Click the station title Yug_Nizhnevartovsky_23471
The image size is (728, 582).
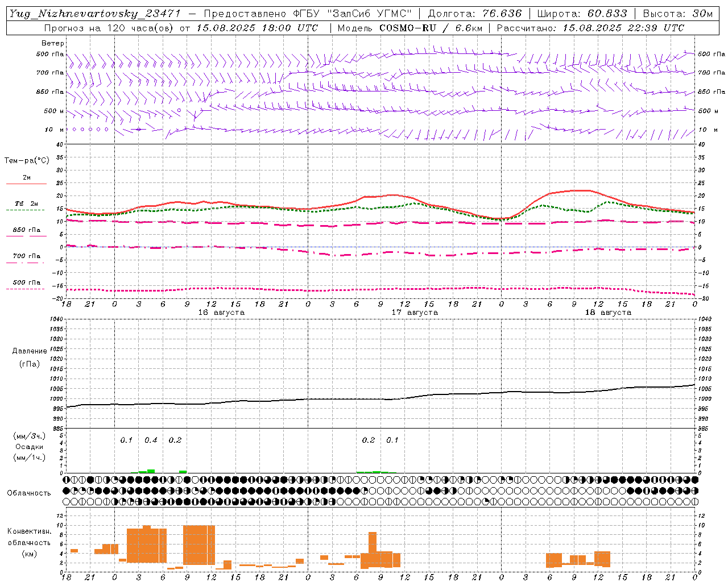(95, 14)
